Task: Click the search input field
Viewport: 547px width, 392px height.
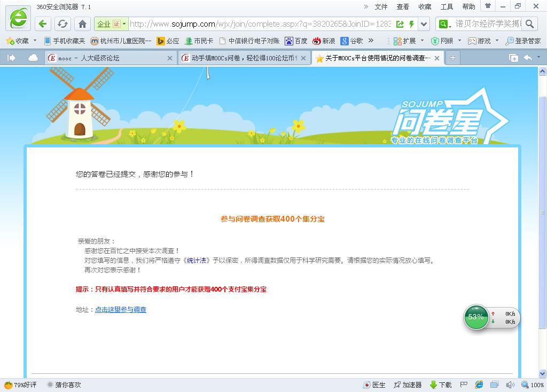Action: [x=488, y=24]
